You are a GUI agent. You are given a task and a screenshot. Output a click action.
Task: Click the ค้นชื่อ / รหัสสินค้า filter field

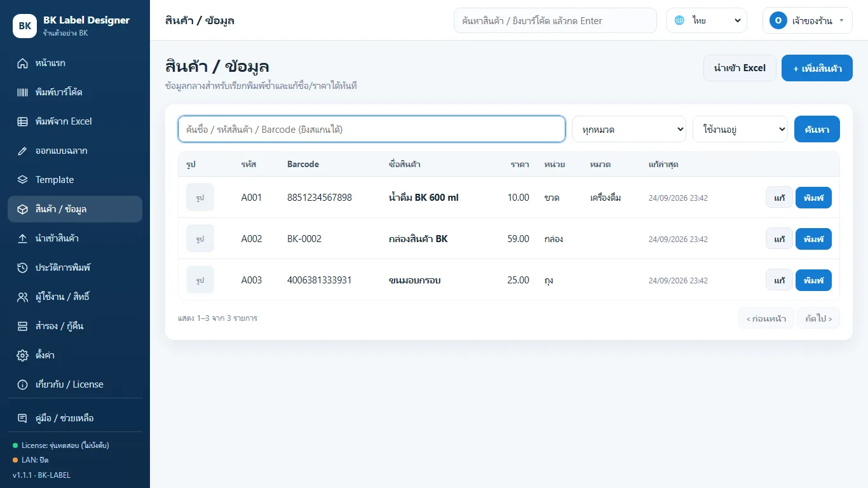click(372, 129)
